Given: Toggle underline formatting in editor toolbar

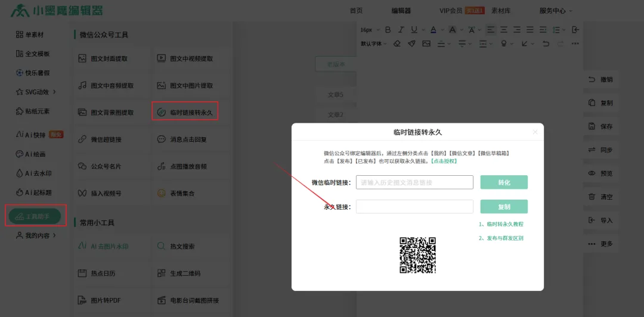Looking at the screenshot, I should [x=414, y=30].
